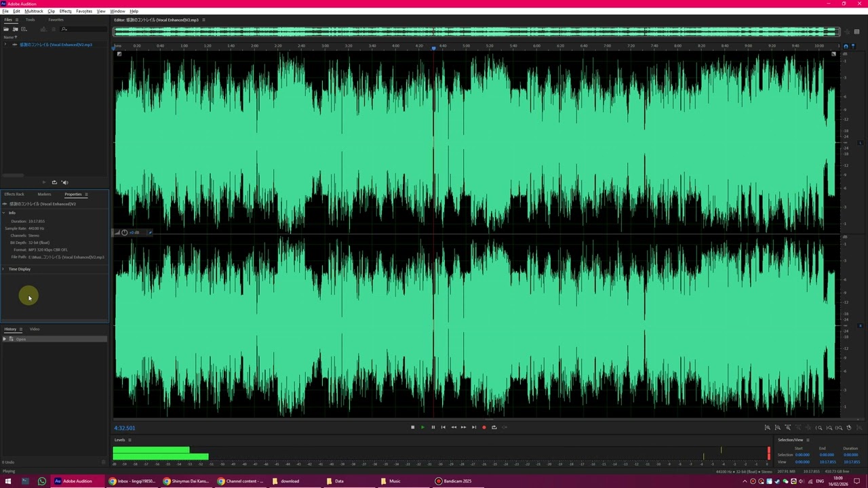
Task: Click the File Path value in Properties
Action: click(x=66, y=258)
